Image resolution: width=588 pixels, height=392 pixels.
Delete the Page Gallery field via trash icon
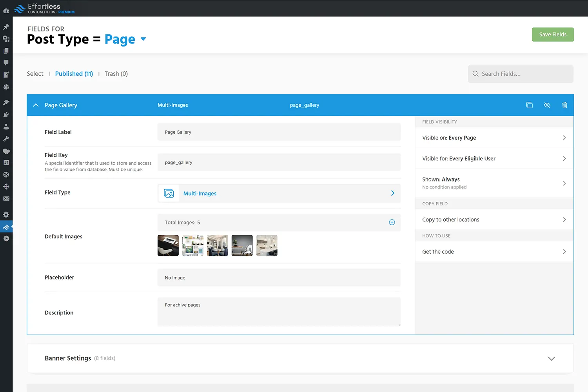tap(564, 105)
